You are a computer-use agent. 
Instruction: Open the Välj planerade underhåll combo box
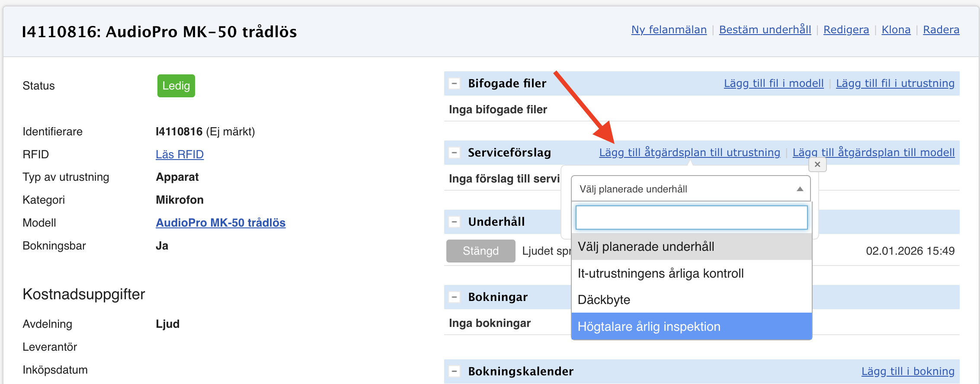691,189
